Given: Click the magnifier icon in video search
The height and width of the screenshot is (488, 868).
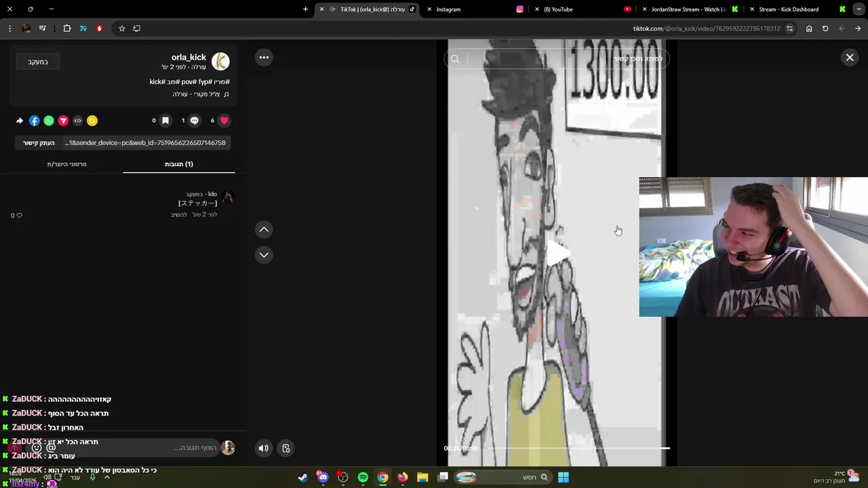Looking at the screenshot, I should [455, 59].
